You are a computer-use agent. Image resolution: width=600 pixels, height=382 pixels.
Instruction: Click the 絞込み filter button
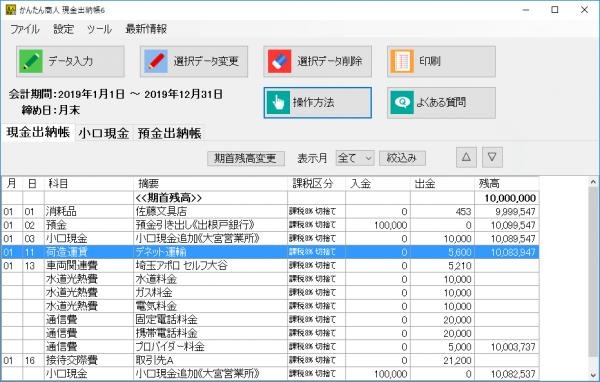point(402,158)
